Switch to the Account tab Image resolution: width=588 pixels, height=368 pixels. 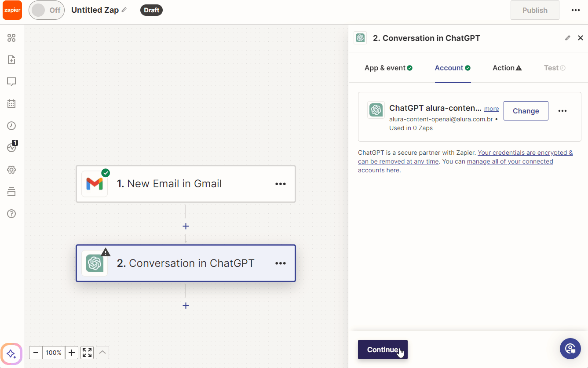pyautogui.click(x=453, y=68)
